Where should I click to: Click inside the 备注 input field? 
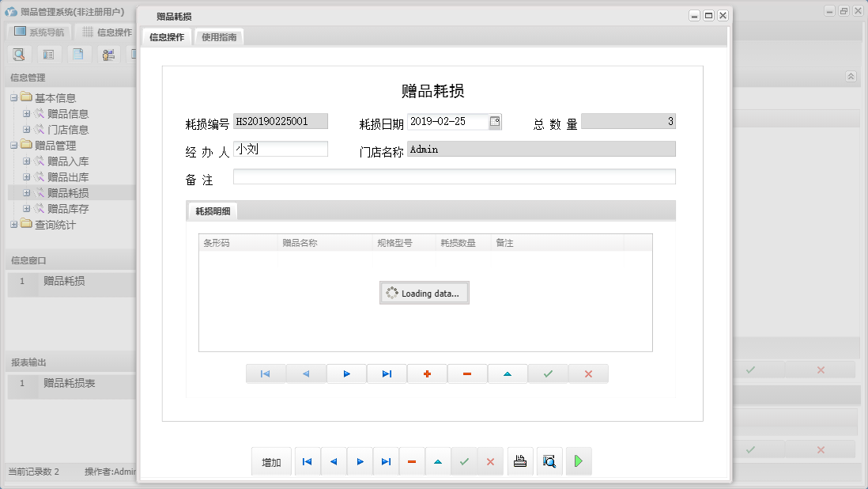pyautogui.click(x=454, y=176)
